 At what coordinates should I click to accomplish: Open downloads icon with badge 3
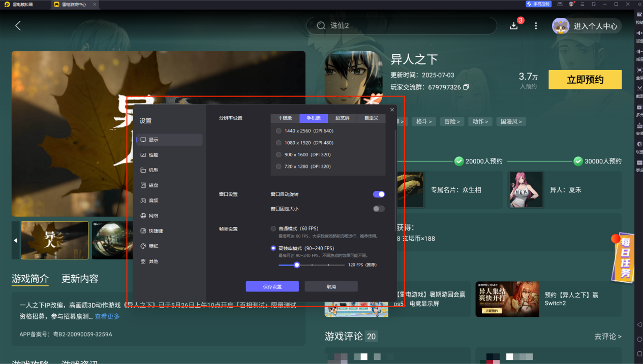514,25
